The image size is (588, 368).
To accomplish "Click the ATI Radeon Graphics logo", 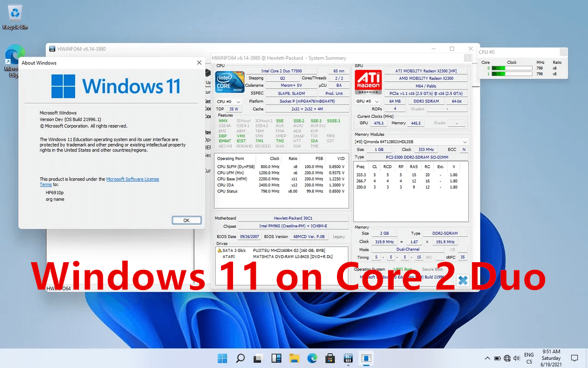I will click(x=368, y=82).
